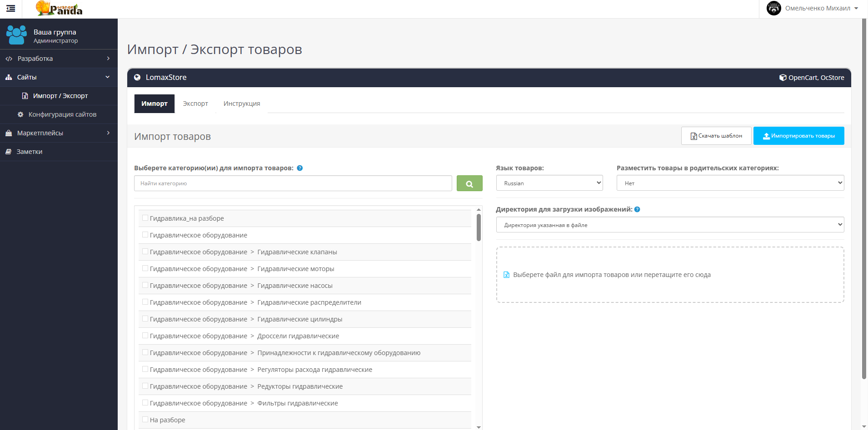This screenshot has height=430, width=868.
Task: Click the code icon beside Разработка
Action: [x=9, y=59]
